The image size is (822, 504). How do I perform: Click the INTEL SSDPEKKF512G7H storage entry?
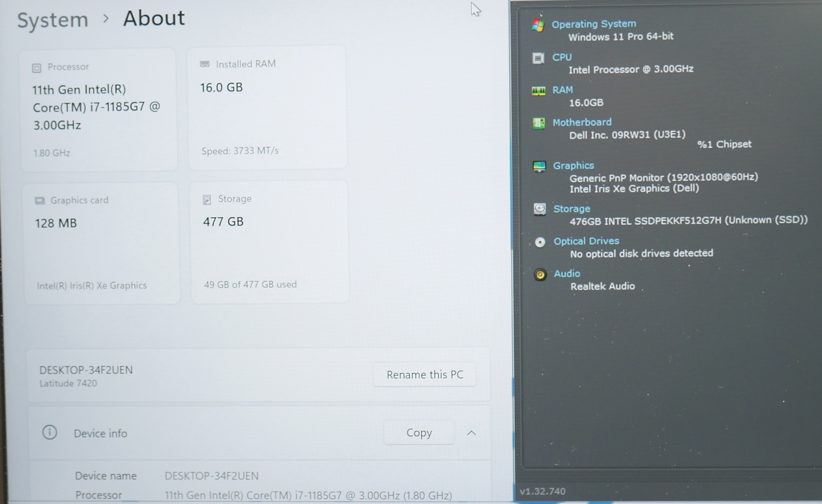pyautogui.click(x=688, y=220)
